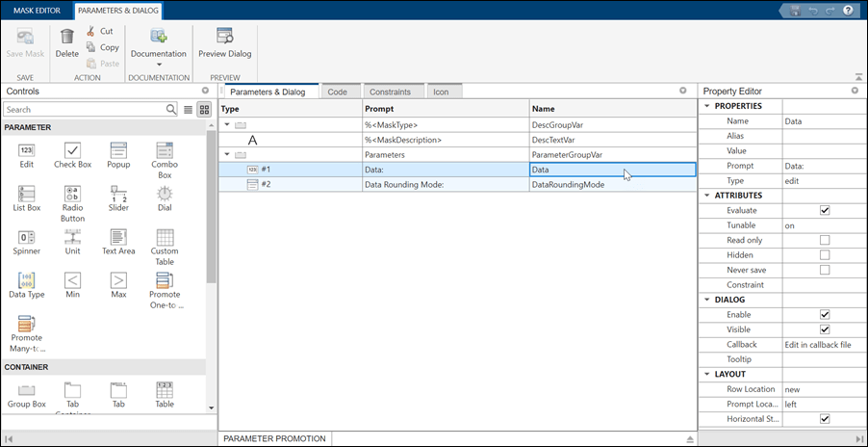Pick the Popup parameter control
This screenshot has height=447, width=868.
(118, 149)
